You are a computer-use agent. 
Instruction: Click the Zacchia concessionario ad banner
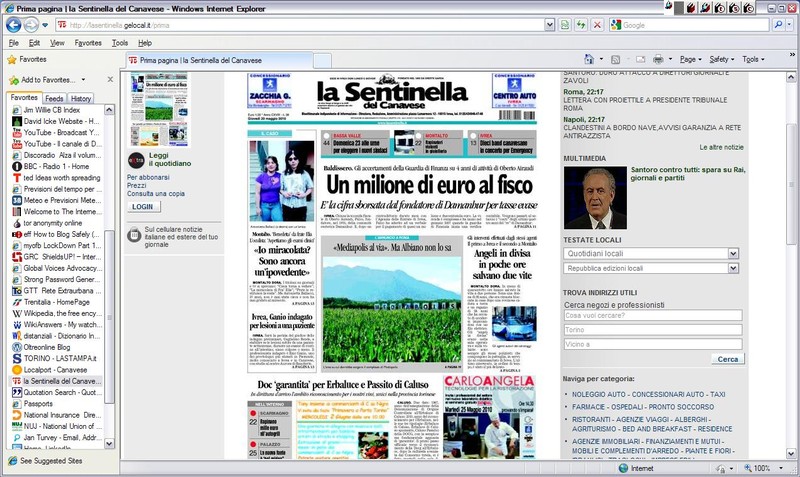click(x=269, y=90)
